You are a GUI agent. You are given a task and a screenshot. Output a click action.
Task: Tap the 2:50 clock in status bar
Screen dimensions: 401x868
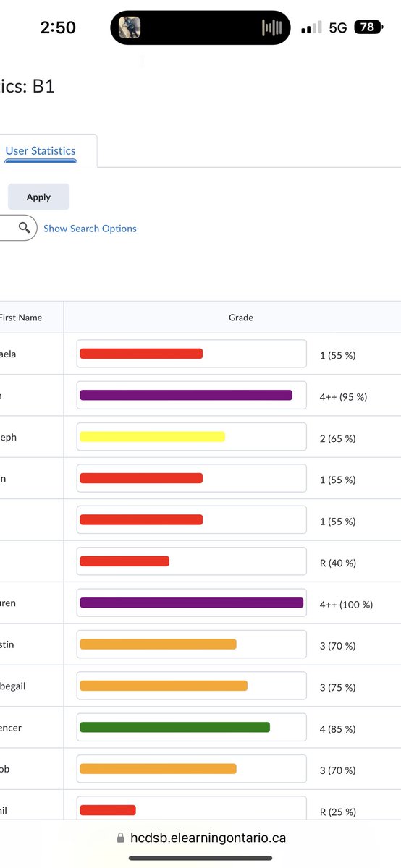coord(58,28)
